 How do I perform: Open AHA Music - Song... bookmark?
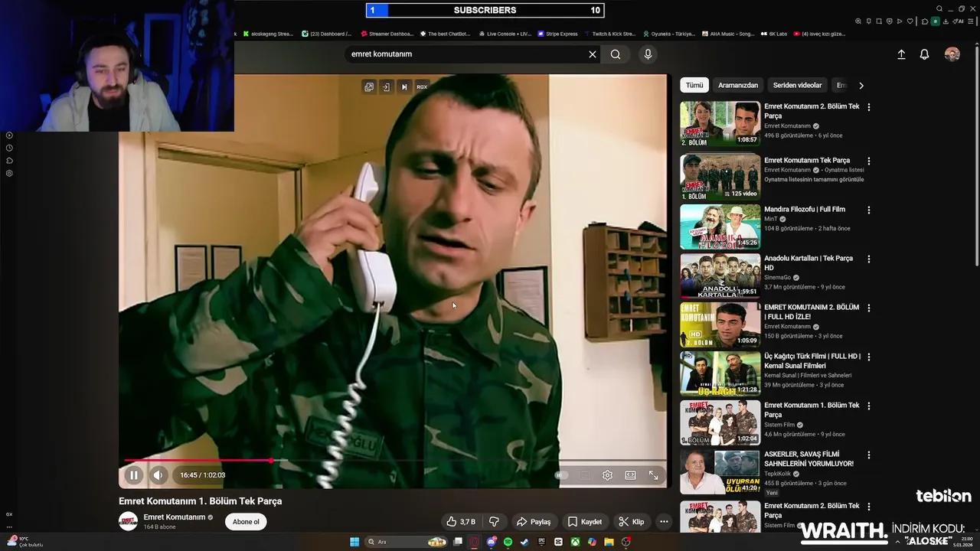pyautogui.click(x=727, y=34)
